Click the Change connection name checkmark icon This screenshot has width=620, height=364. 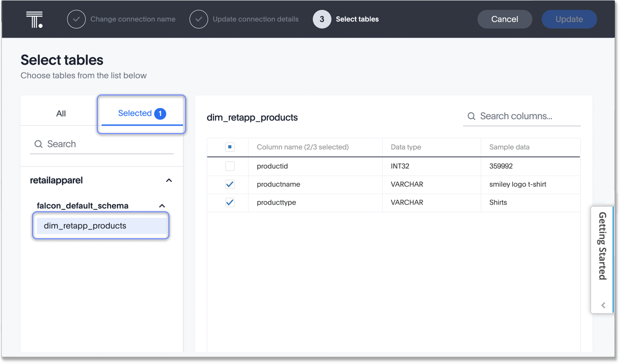[x=76, y=20]
